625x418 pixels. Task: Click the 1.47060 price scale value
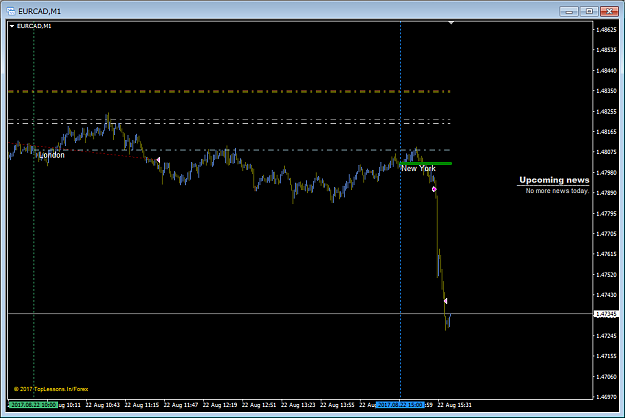(x=606, y=377)
